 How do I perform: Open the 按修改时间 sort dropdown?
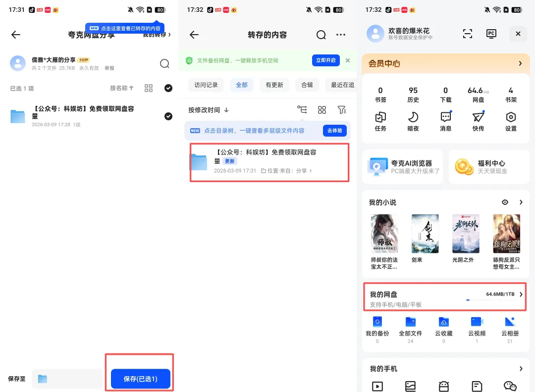click(x=209, y=110)
